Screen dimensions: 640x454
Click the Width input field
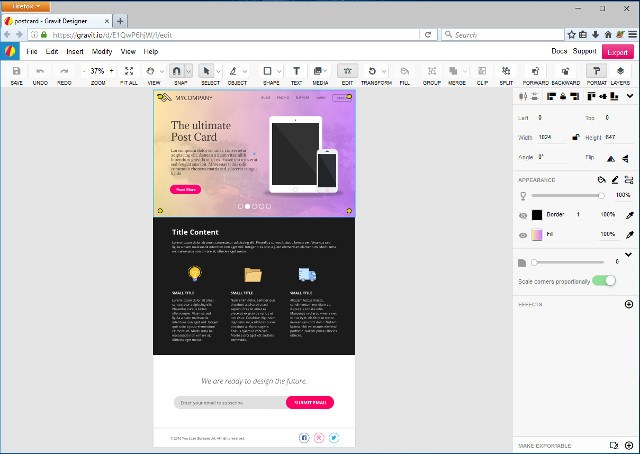point(551,137)
